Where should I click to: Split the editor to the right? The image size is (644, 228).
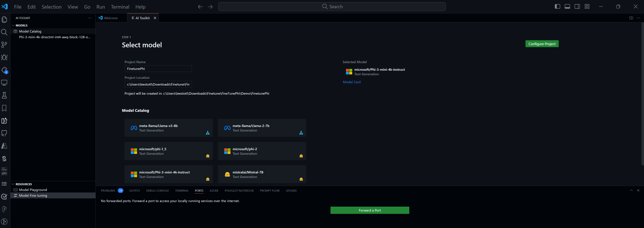[x=631, y=18]
